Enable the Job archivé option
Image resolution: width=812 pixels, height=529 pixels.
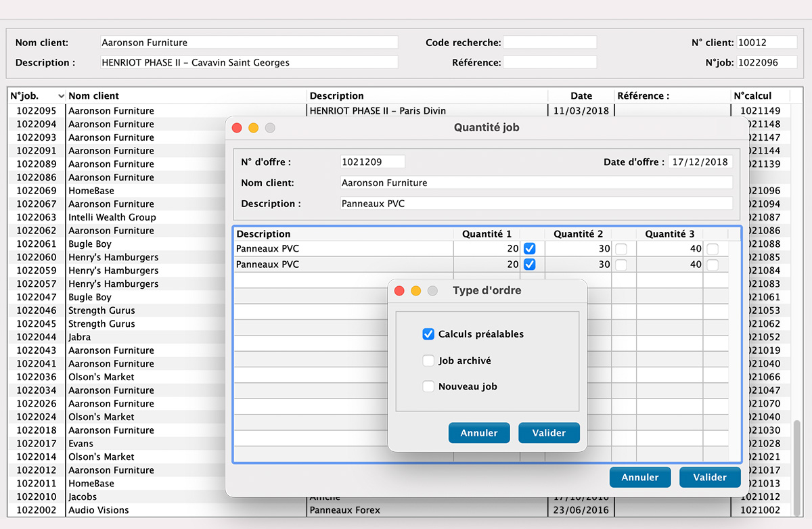(x=428, y=361)
